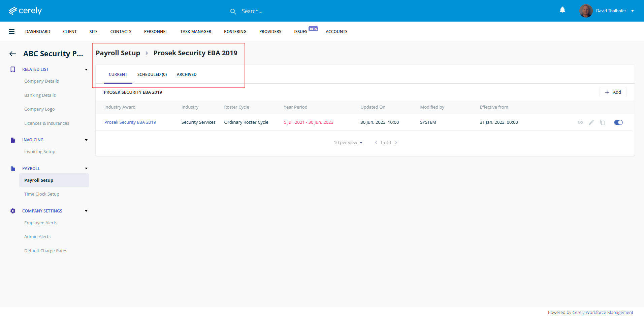Click the Effective from column header

pos(494,107)
